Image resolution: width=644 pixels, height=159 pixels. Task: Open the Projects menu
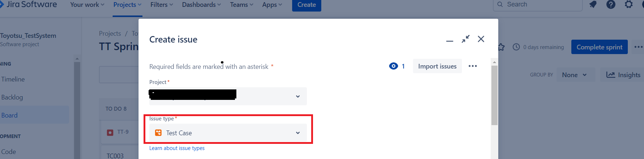coord(127,5)
